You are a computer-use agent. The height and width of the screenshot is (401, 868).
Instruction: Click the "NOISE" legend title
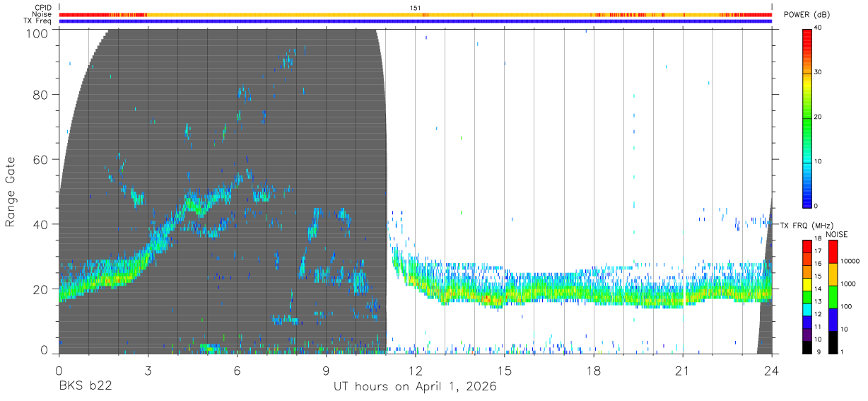click(837, 234)
